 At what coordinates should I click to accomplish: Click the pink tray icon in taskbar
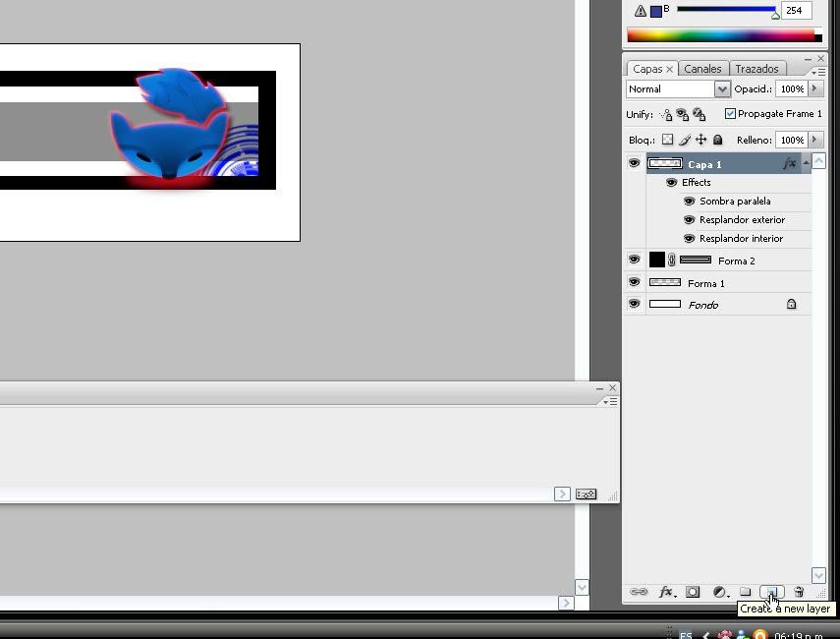[725, 635]
